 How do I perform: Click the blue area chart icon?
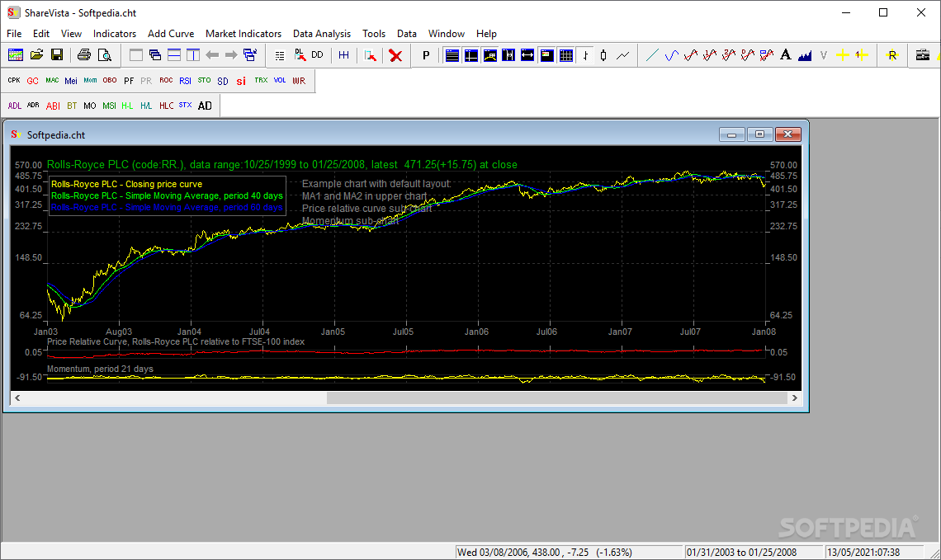click(805, 56)
